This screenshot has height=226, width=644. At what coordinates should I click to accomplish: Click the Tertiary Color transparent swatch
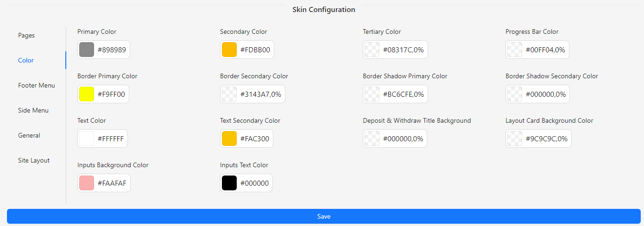tap(372, 50)
